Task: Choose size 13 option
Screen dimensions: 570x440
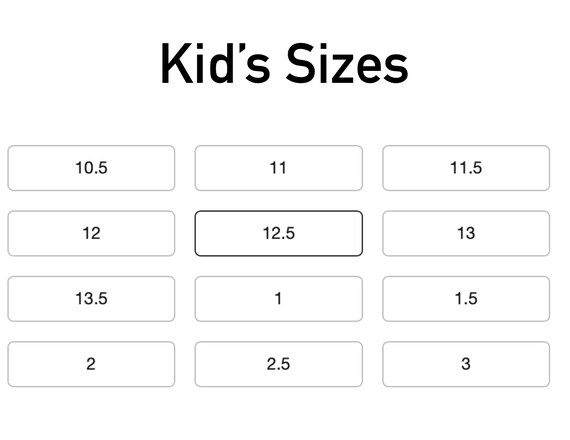Action: click(466, 233)
